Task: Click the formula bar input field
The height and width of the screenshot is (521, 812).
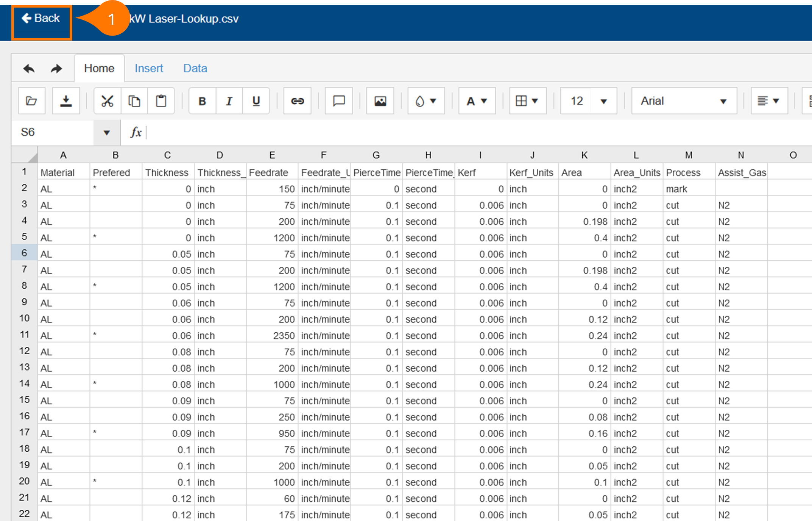Action: click(x=454, y=133)
